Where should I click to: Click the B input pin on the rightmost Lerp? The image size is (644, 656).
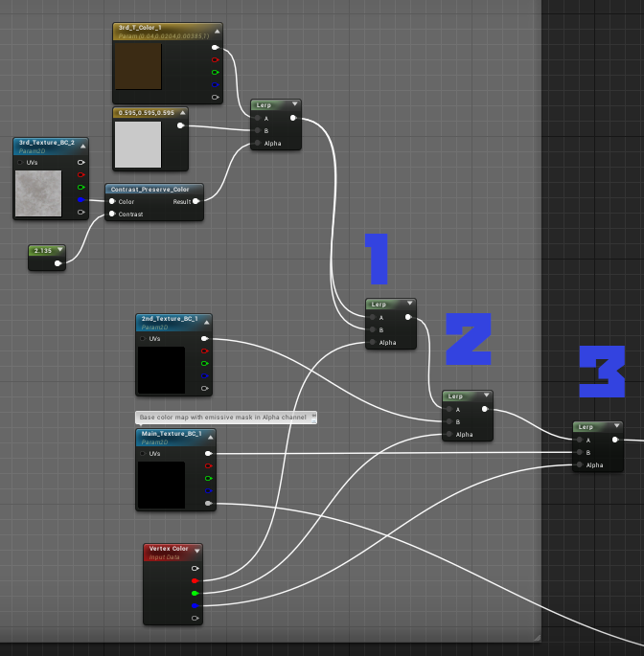579,452
